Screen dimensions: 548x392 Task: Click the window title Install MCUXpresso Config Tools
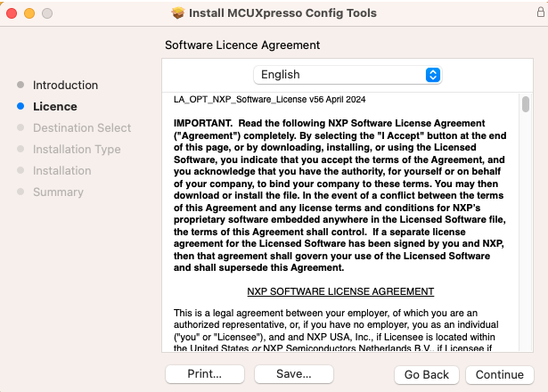pos(282,13)
